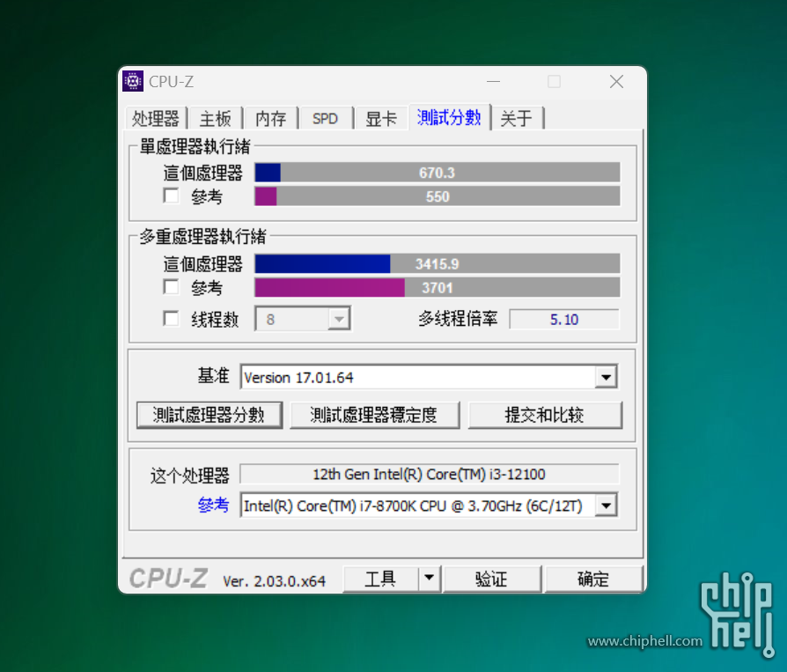Viewport: 787px width, 672px height.
Task: Click the 提交和比较 button
Action: (x=545, y=415)
